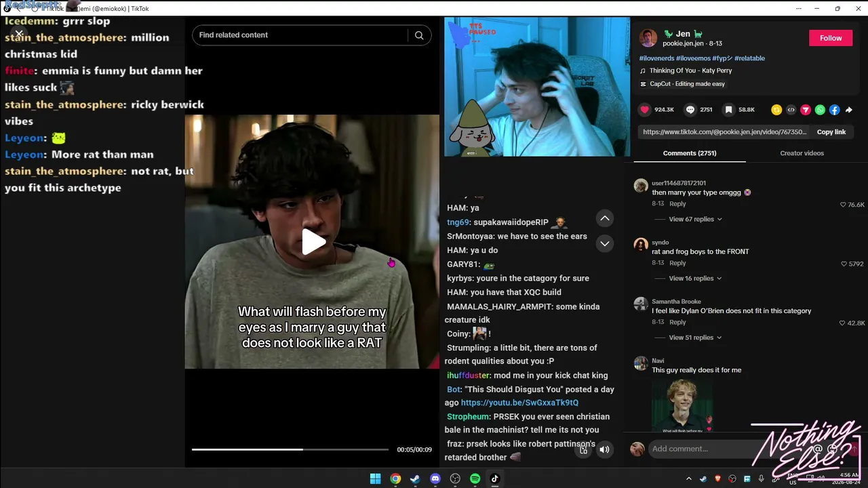Switch to the Creator videos tab
This screenshot has width=868, height=488.
802,153
